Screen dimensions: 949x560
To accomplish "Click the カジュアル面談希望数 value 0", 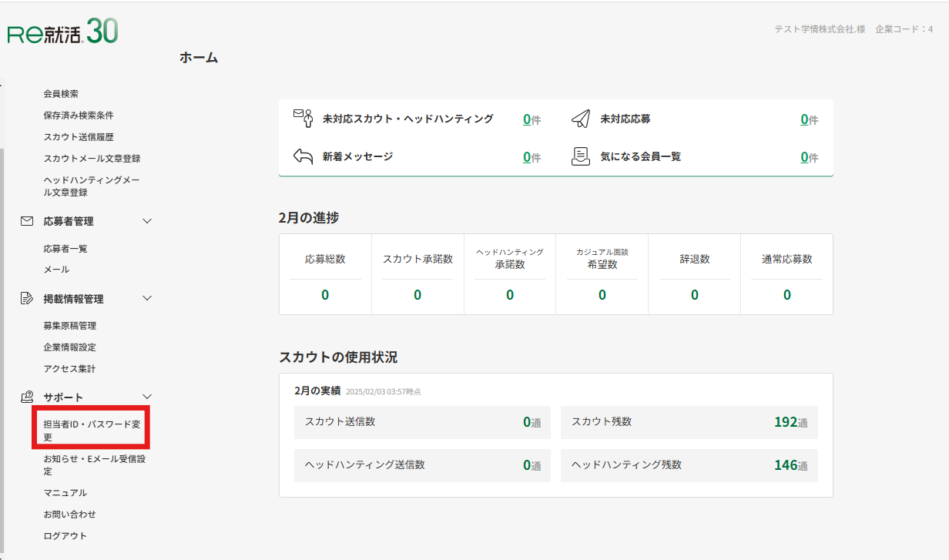I will tap(602, 295).
